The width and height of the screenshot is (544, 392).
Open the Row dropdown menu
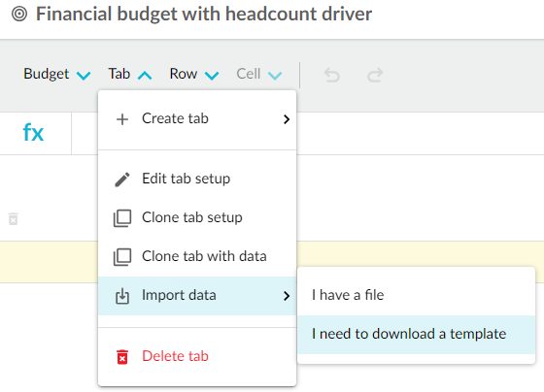(x=194, y=74)
